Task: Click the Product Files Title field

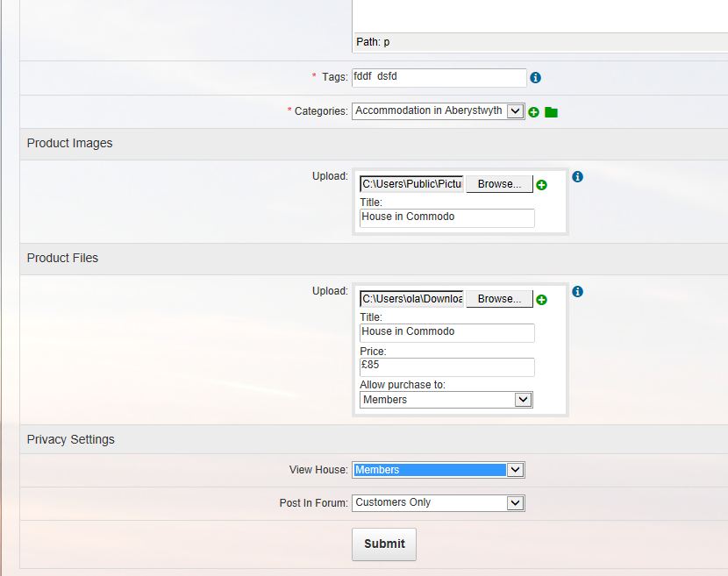Action: [x=446, y=332]
